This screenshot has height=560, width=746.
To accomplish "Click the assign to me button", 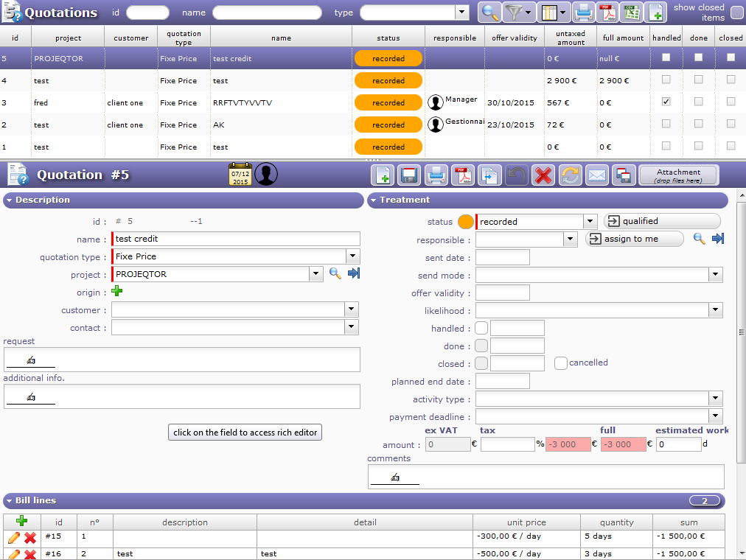I will (633, 239).
